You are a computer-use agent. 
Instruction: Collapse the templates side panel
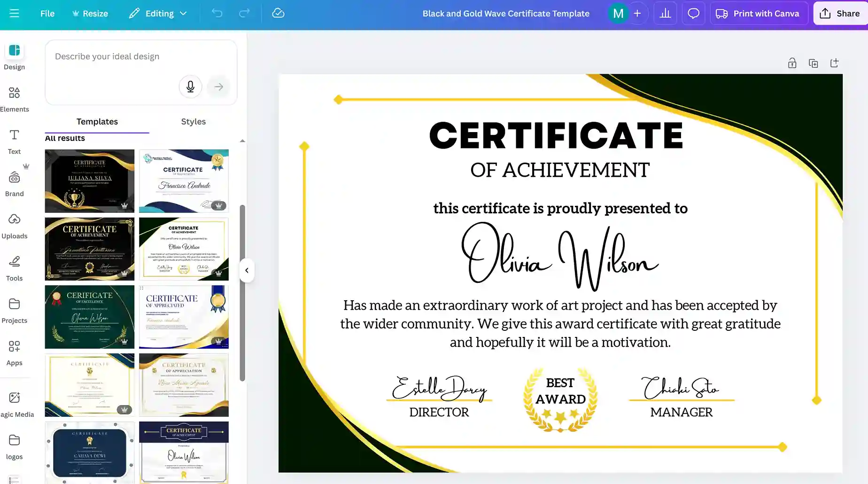247,270
